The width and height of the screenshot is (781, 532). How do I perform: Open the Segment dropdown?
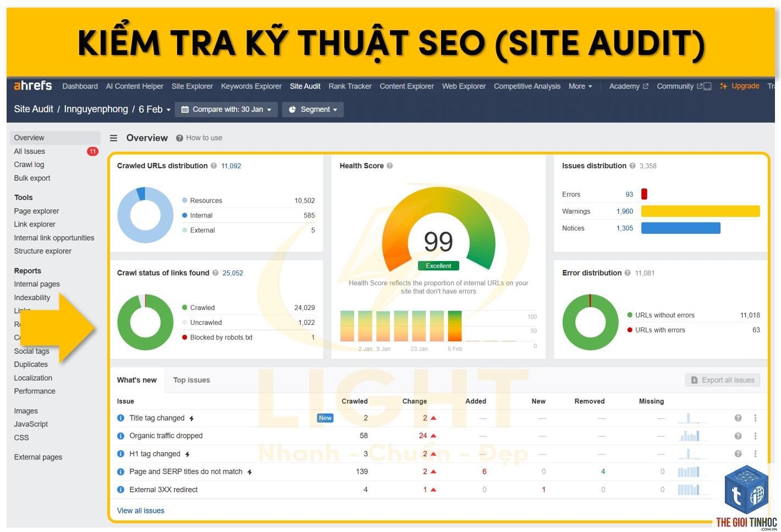pyautogui.click(x=313, y=109)
